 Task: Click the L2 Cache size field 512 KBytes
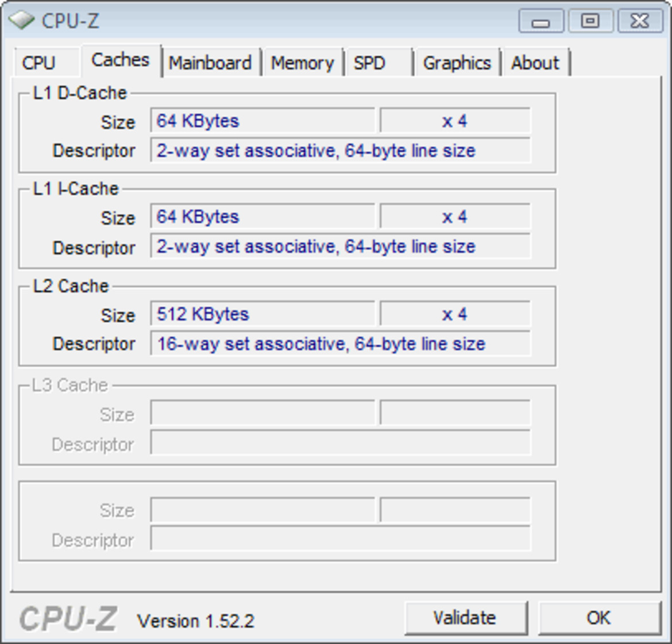pyautogui.click(x=262, y=314)
